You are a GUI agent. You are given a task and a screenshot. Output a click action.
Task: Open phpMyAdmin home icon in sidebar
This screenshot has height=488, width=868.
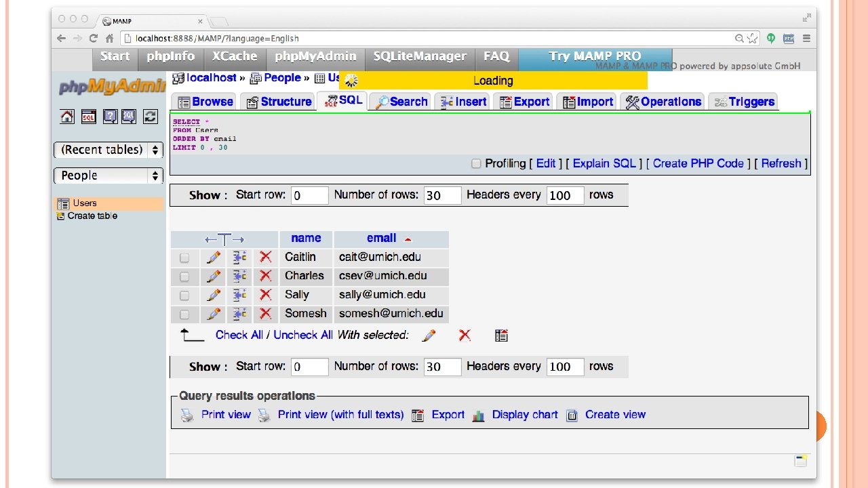tap(67, 117)
